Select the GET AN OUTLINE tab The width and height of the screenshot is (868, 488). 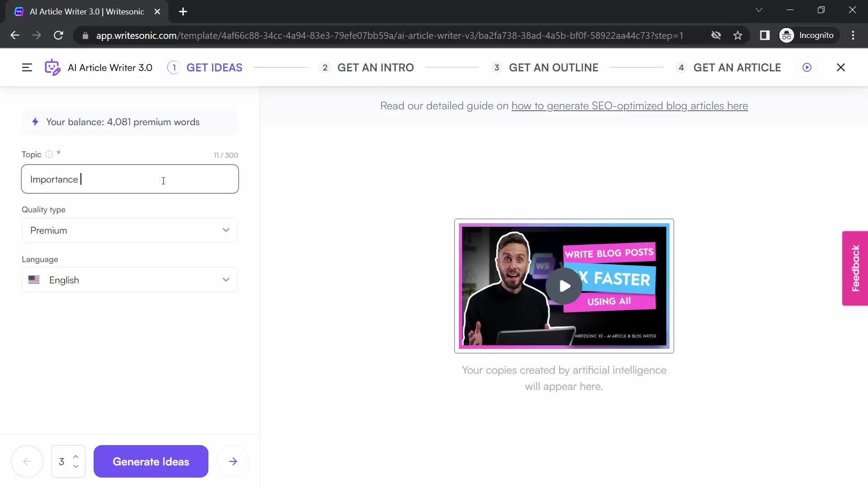point(554,67)
